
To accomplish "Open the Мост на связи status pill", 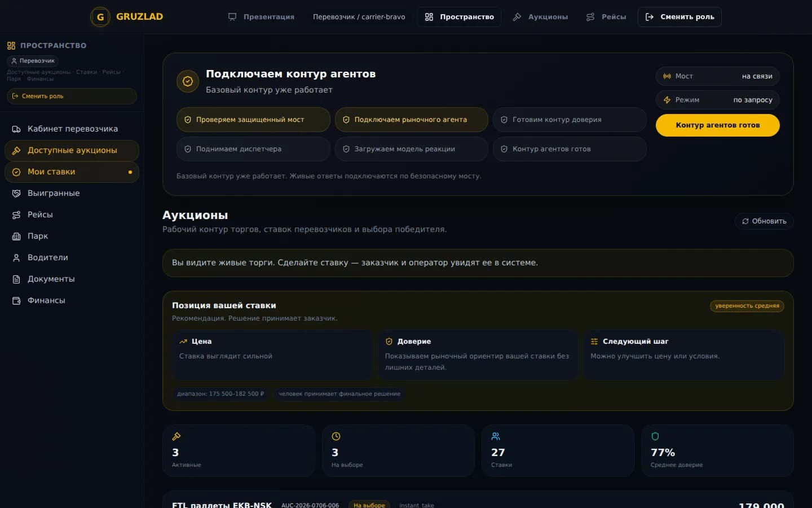I will 718,76.
